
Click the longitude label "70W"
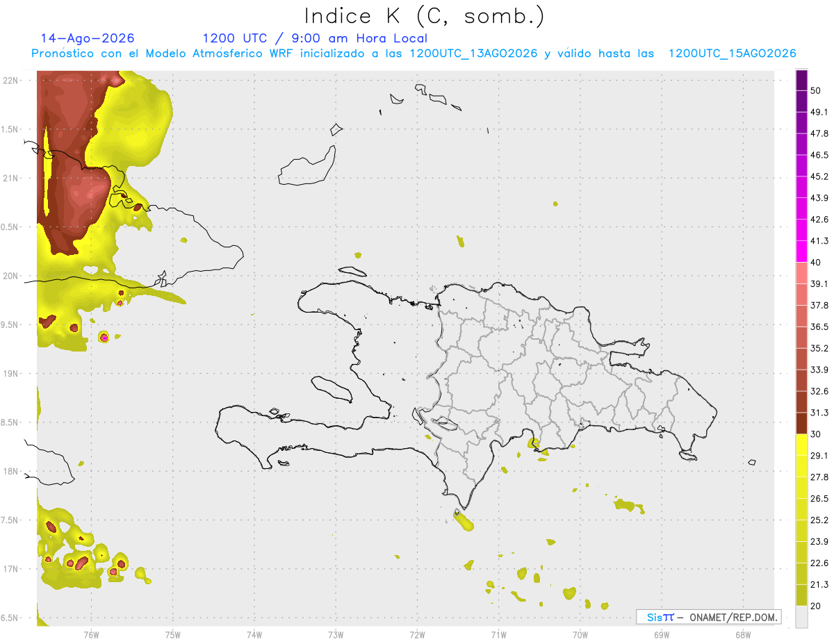click(x=580, y=634)
